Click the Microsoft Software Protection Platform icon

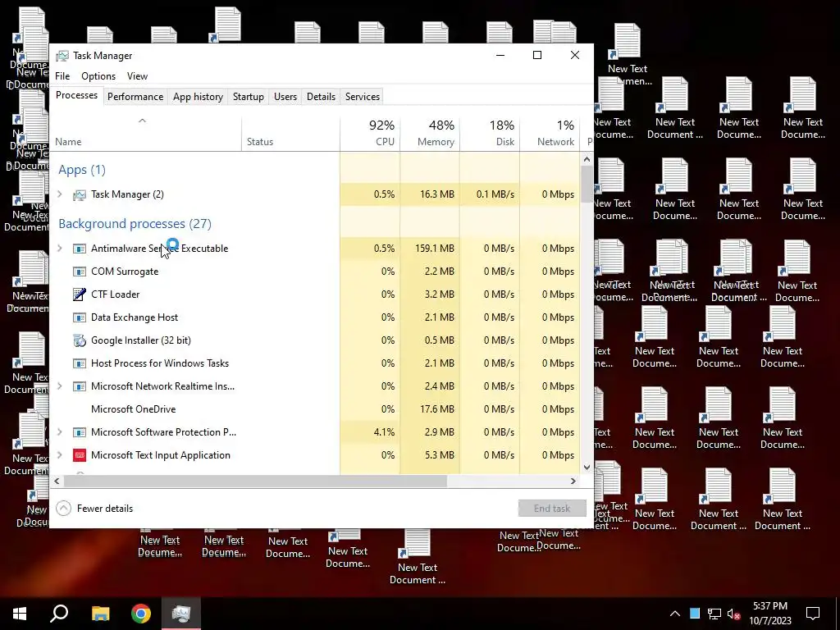coord(80,432)
